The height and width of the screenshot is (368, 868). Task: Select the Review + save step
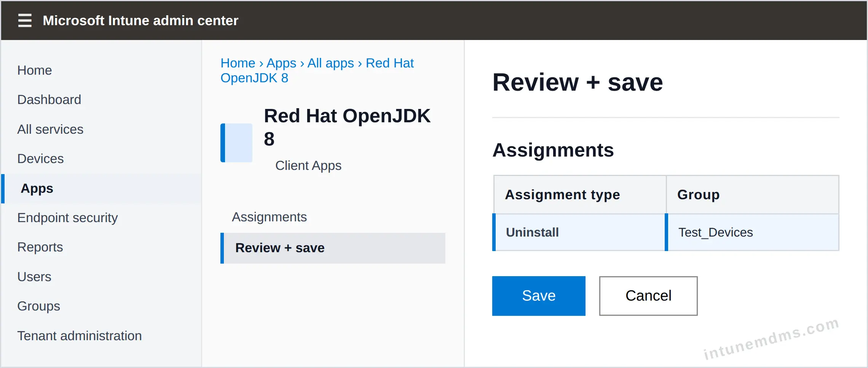click(333, 248)
